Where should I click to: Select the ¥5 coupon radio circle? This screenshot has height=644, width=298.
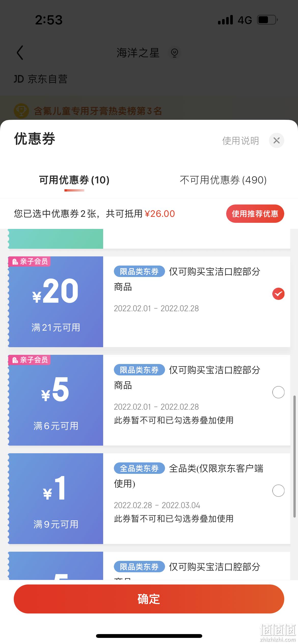click(x=278, y=392)
